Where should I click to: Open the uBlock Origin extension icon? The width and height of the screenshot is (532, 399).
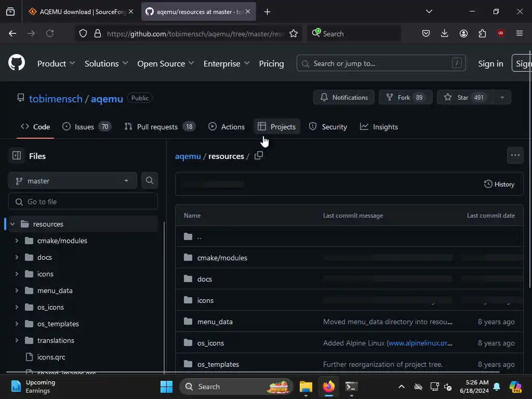(x=501, y=33)
